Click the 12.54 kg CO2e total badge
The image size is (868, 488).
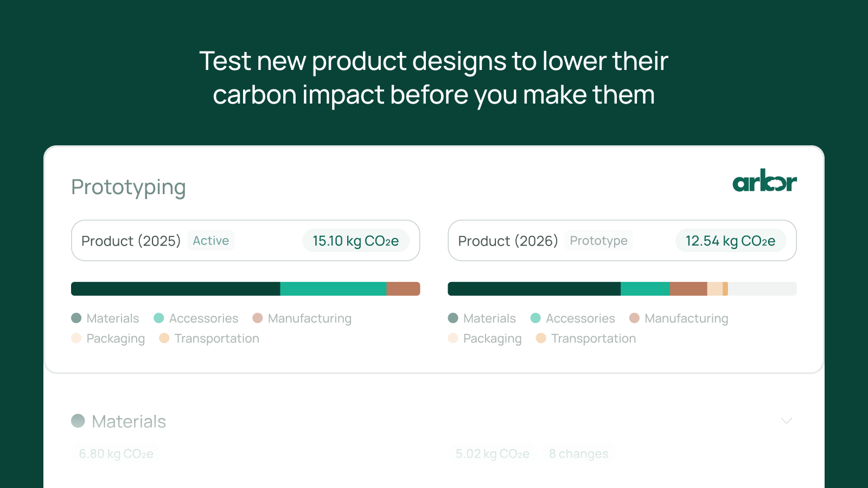pyautogui.click(x=730, y=241)
